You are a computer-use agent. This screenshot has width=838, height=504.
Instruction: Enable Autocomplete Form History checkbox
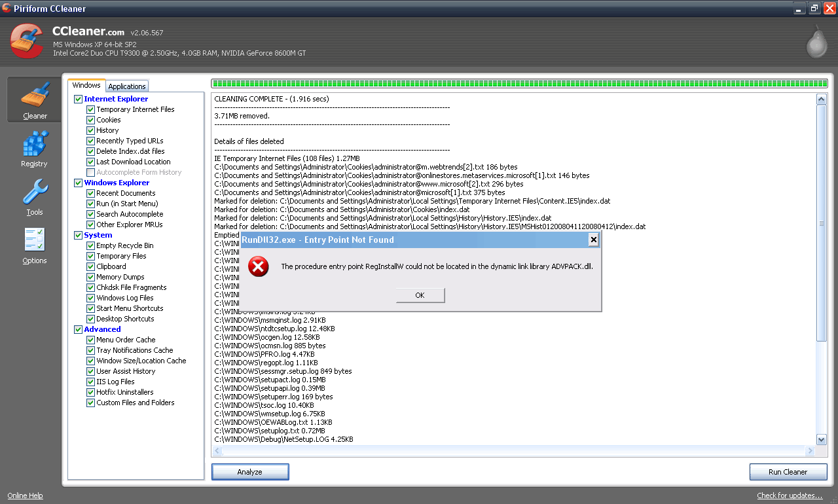tap(91, 172)
